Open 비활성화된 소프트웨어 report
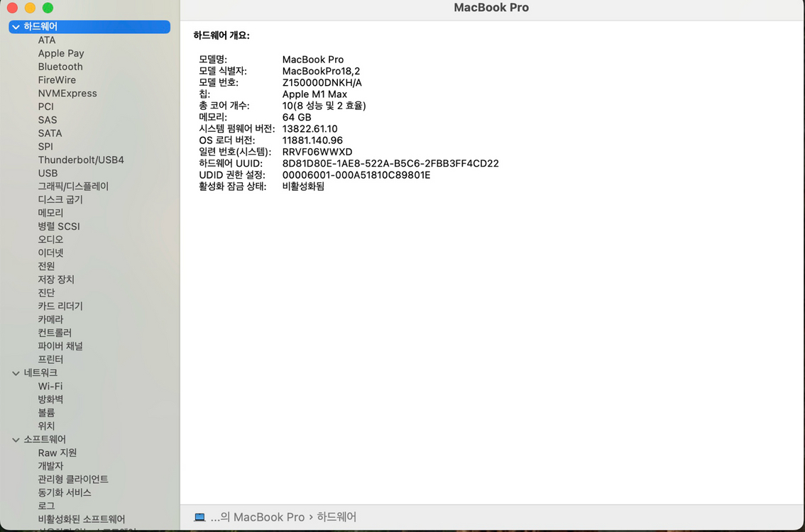The image size is (805, 532). (x=80, y=519)
